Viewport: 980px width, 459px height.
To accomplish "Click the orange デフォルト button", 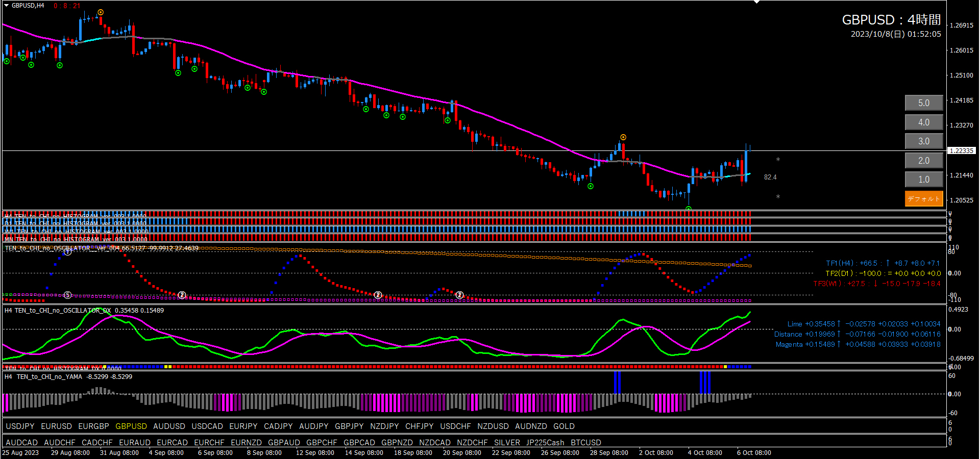I will point(924,199).
